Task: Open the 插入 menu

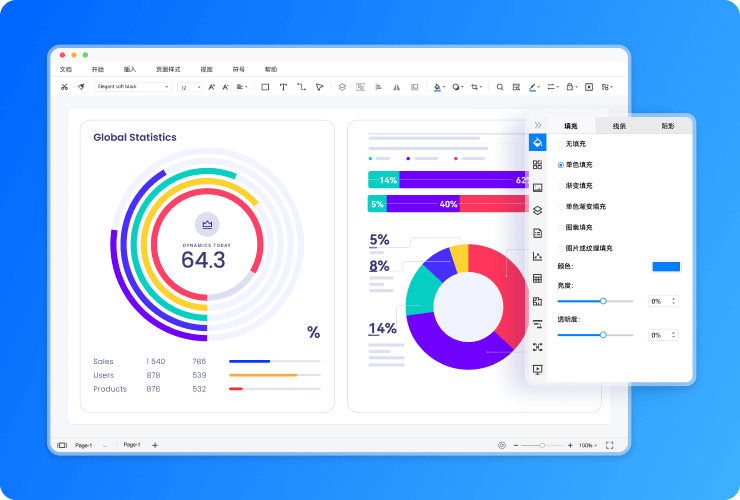Action: coord(130,69)
